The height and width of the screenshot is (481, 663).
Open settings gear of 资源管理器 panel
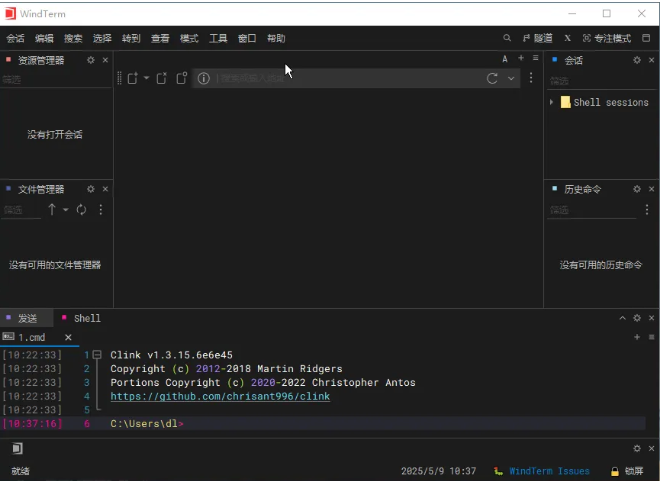[90, 60]
